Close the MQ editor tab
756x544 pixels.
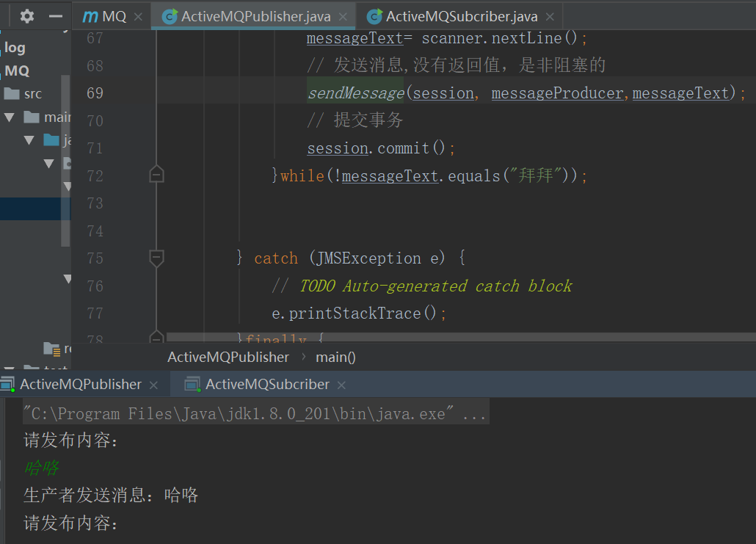139,17
